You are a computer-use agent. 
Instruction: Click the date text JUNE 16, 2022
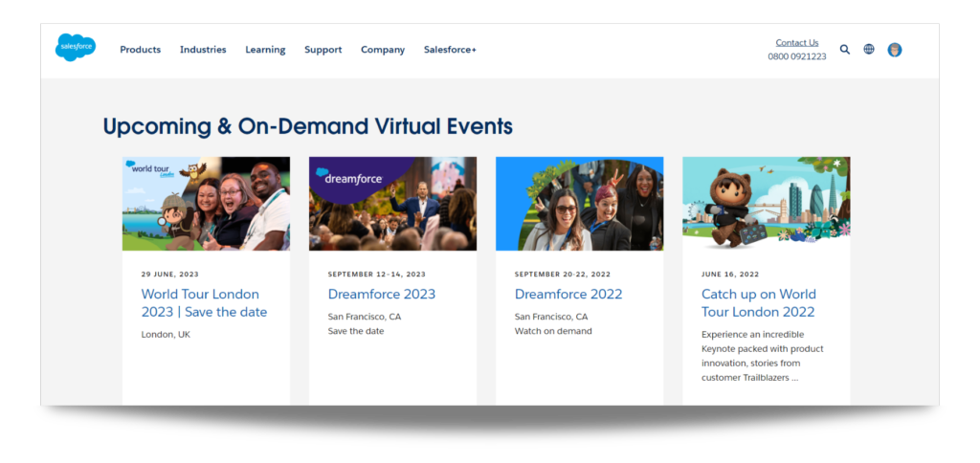coord(728,275)
